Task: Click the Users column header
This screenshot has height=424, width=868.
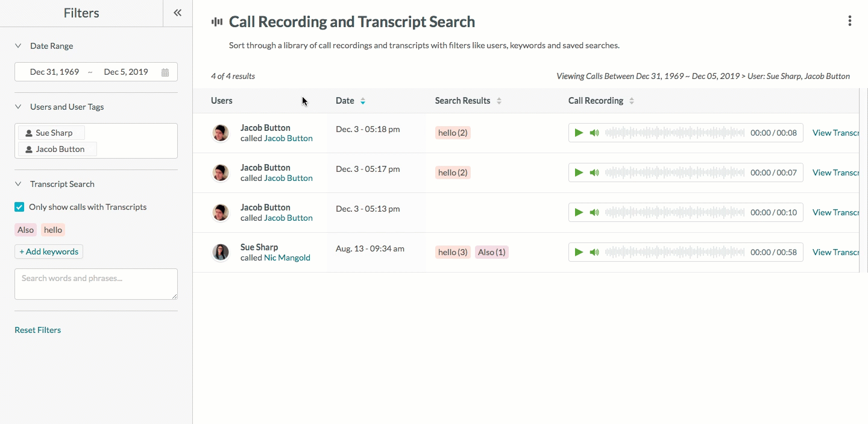Action: pos(222,101)
